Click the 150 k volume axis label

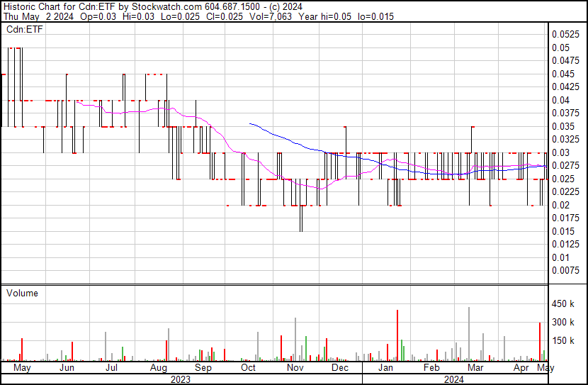(x=563, y=341)
